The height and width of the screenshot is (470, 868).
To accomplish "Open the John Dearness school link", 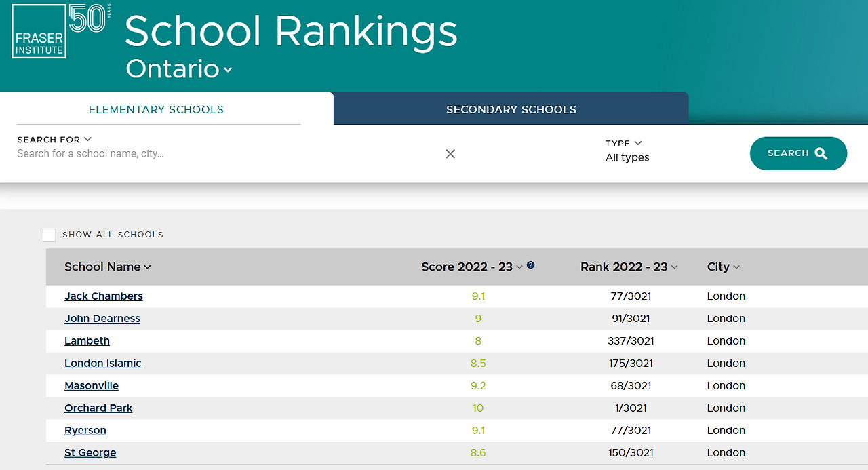I will click(102, 319).
